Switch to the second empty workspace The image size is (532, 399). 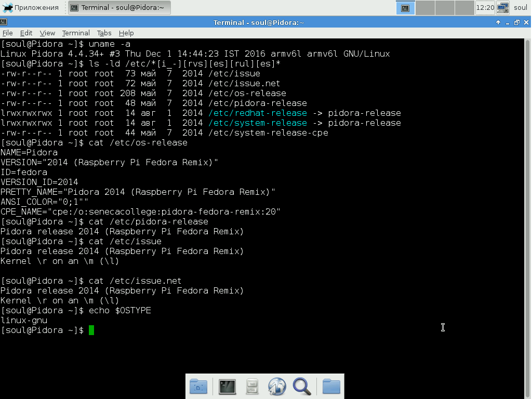[x=425, y=8]
